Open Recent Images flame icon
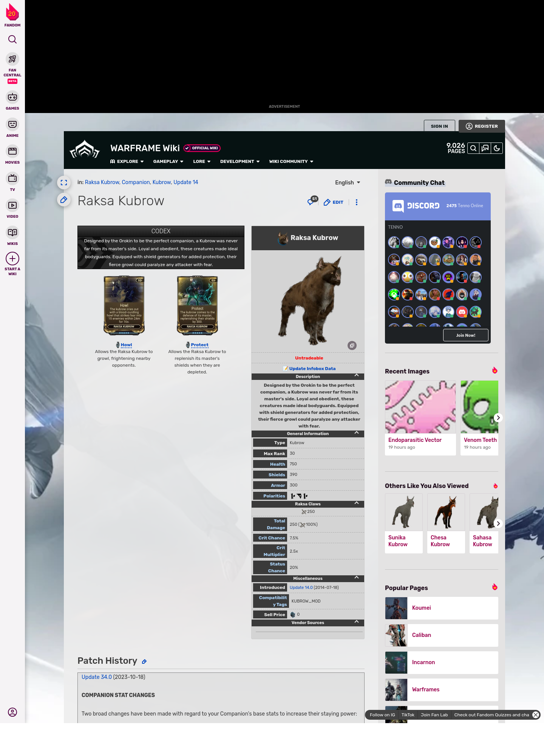The width and height of the screenshot is (544, 756). point(495,370)
